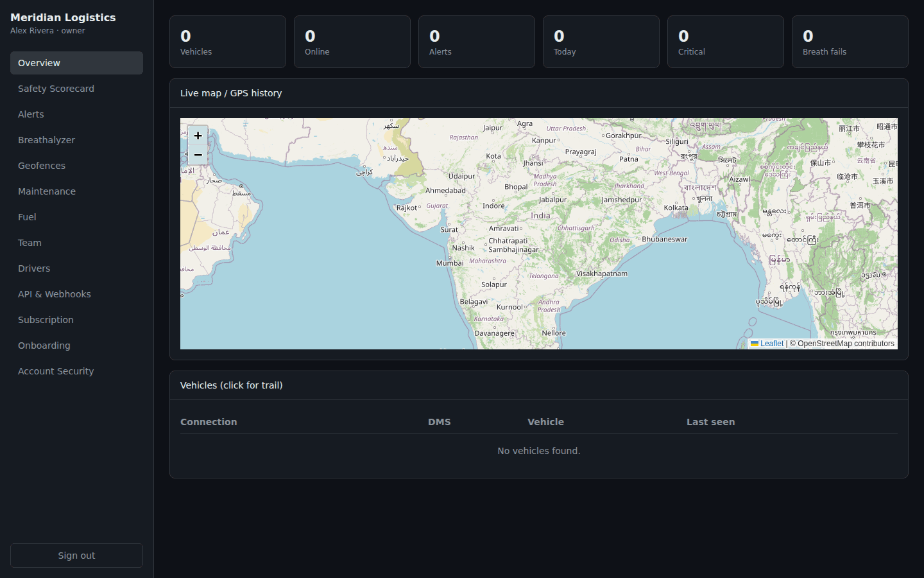924x578 pixels.
Task: Click Mumbai on the map
Action: click(450, 263)
